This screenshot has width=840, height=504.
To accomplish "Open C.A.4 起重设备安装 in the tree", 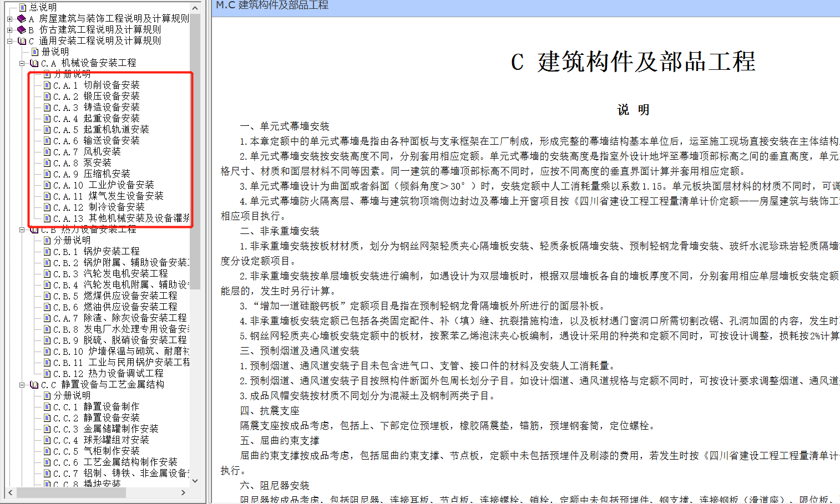I will click(x=97, y=118).
